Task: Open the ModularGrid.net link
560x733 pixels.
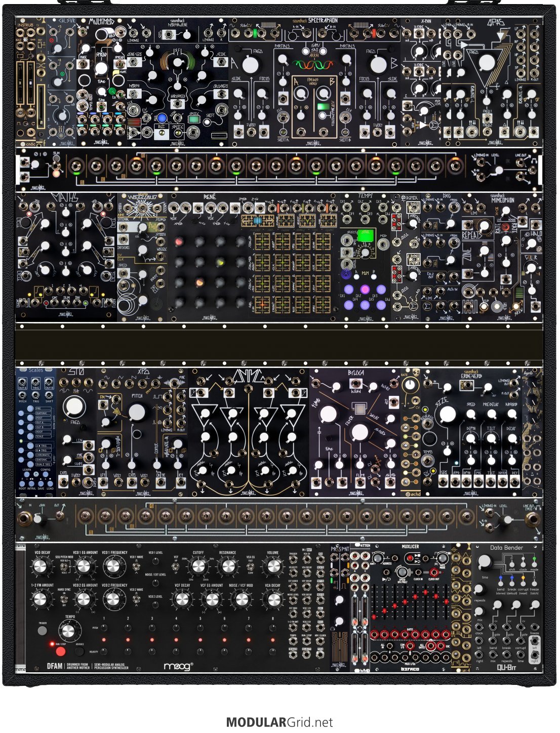Action: click(x=279, y=722)
